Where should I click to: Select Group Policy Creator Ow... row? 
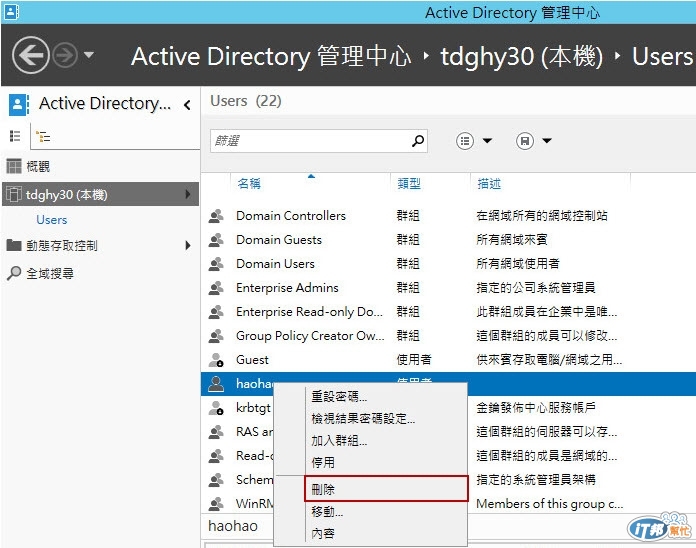point(448,335)
